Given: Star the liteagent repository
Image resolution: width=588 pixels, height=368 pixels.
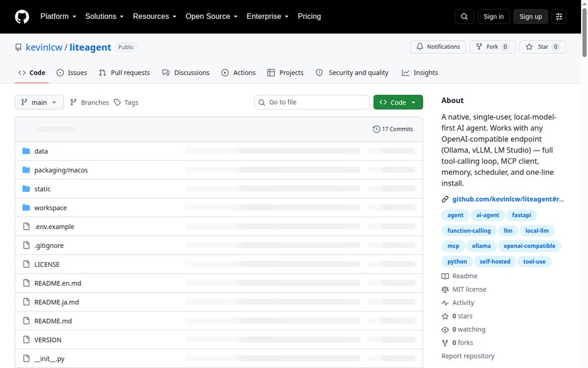Looking at the screenshot, I should pyautogui.click(x=543, y=47).
